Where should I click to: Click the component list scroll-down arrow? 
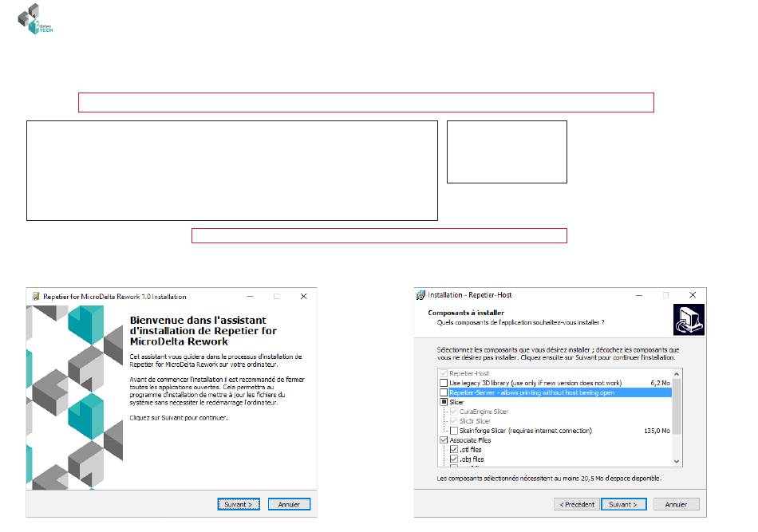pyautogui.click(x=677, y=462)
